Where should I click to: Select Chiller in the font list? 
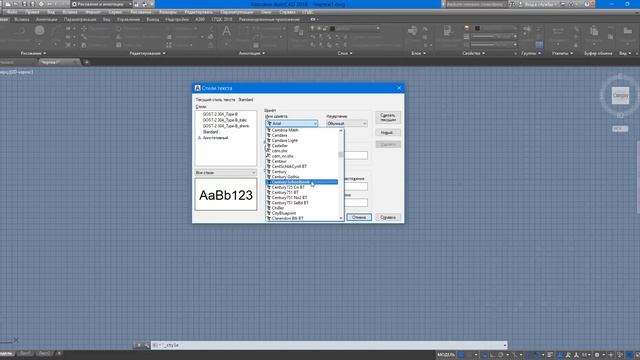302,208
